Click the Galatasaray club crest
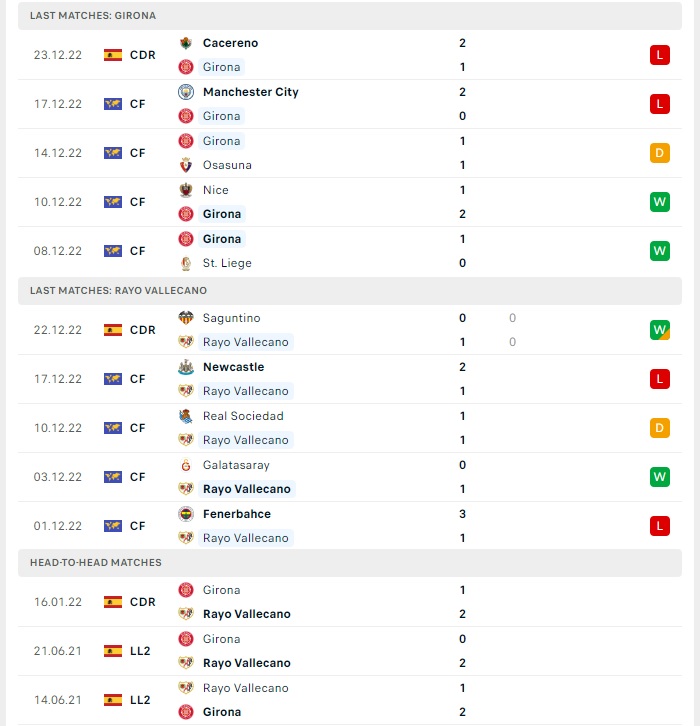This screenshot has width=700, height=726. pyautogui.click(x=186, y=465)
